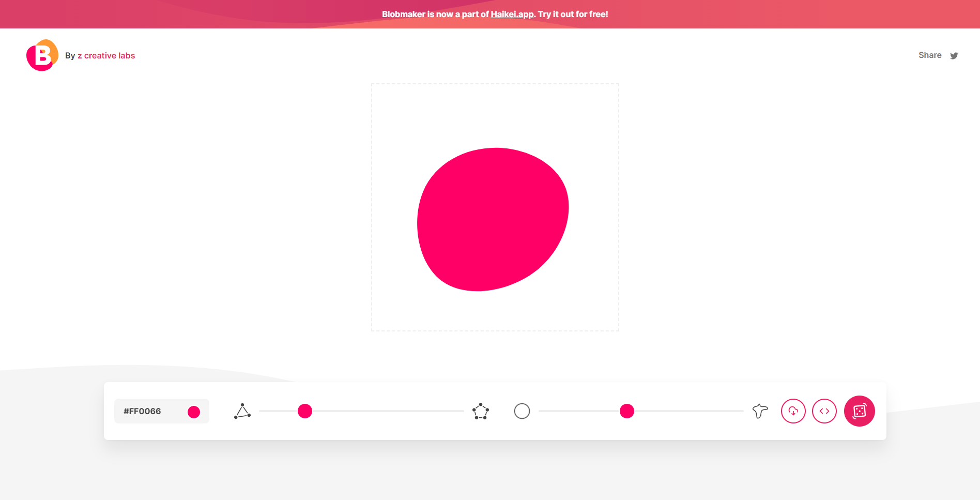Visit the z creative labs link
The image size is (980, 500).
(x=106, y=55)
